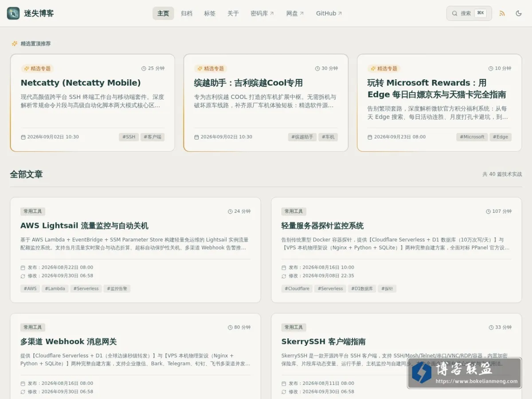Click the #Edge tag
Image resolution: width=532 pixels, height=399 pixels.
[x=501, y=137]
